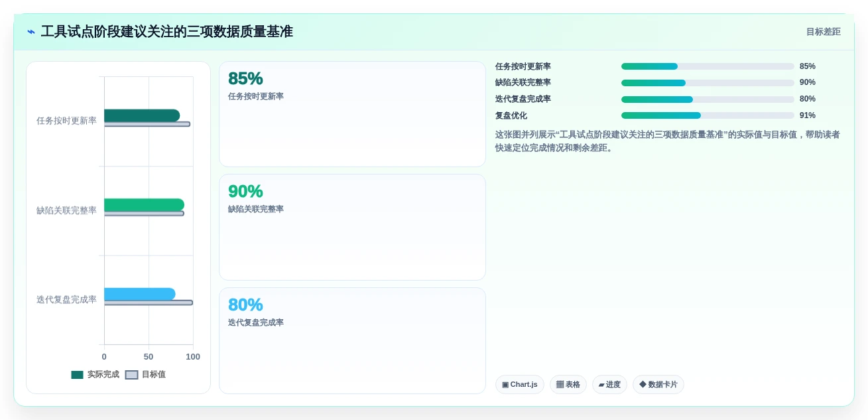The height and width of the screenshot is (420, 868).
Task: Click the dark green 任务按时更新率 actual bar in the chart
Action: [x=142, y=115]
